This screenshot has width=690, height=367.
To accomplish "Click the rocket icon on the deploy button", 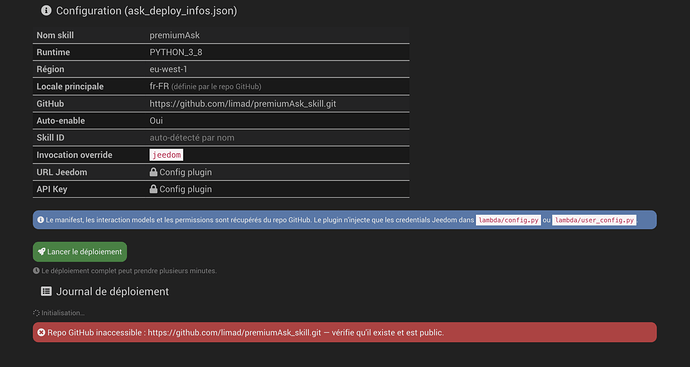I will pos(42,252).
